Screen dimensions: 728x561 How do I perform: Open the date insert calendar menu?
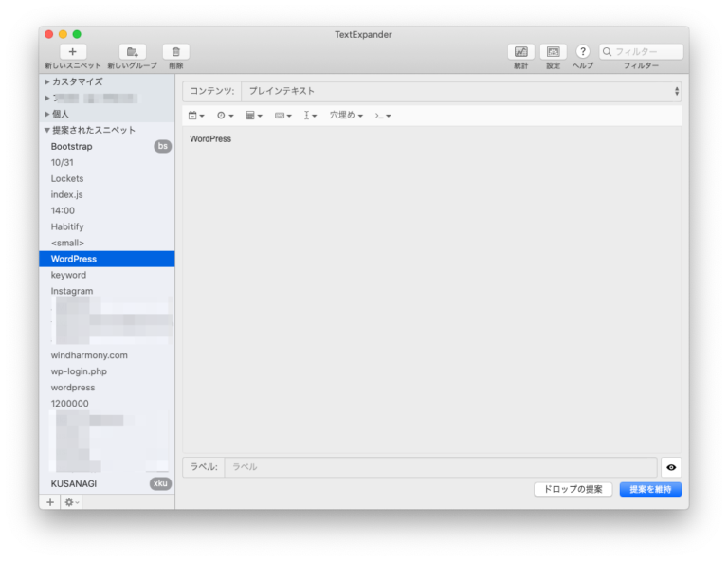196,116
